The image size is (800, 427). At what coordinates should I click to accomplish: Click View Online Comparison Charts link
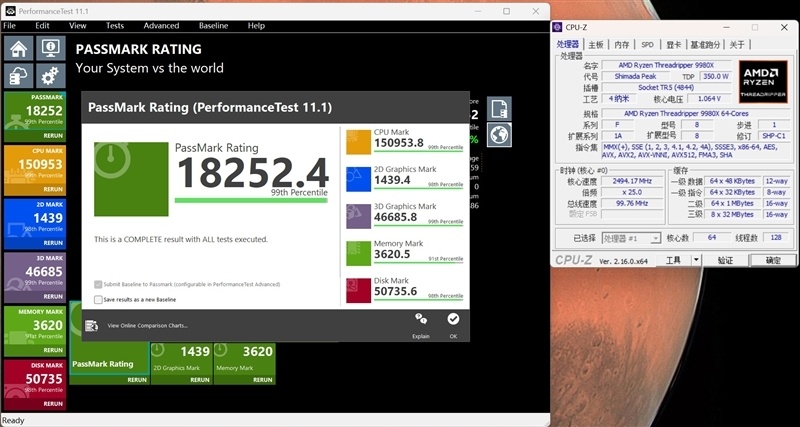click(147, 325)
